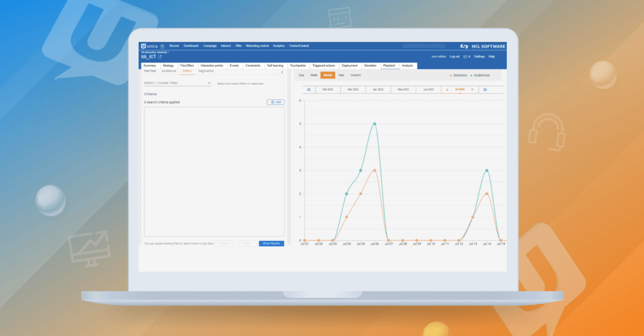Jump forward with double-right arrow icon
This screenshot has width=644, height=336.
(x=484, y=90)
